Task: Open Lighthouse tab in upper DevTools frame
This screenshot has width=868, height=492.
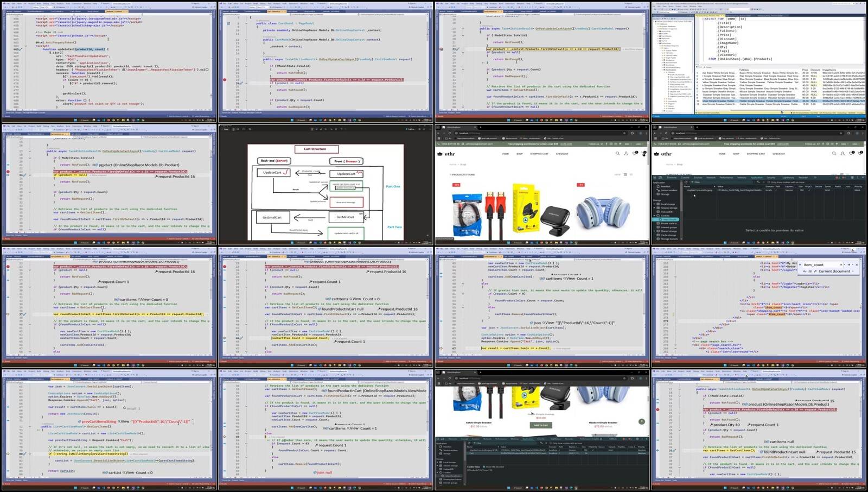Action: (788, 177)
